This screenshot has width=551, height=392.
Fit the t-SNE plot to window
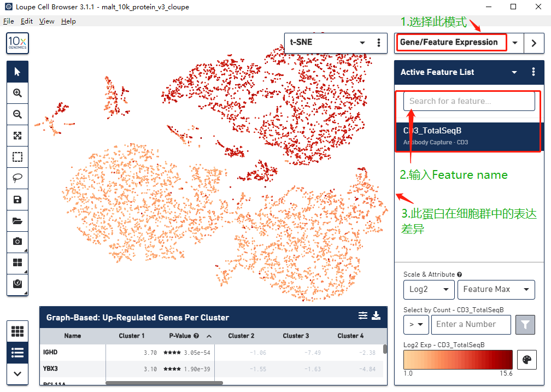(17, 135)
